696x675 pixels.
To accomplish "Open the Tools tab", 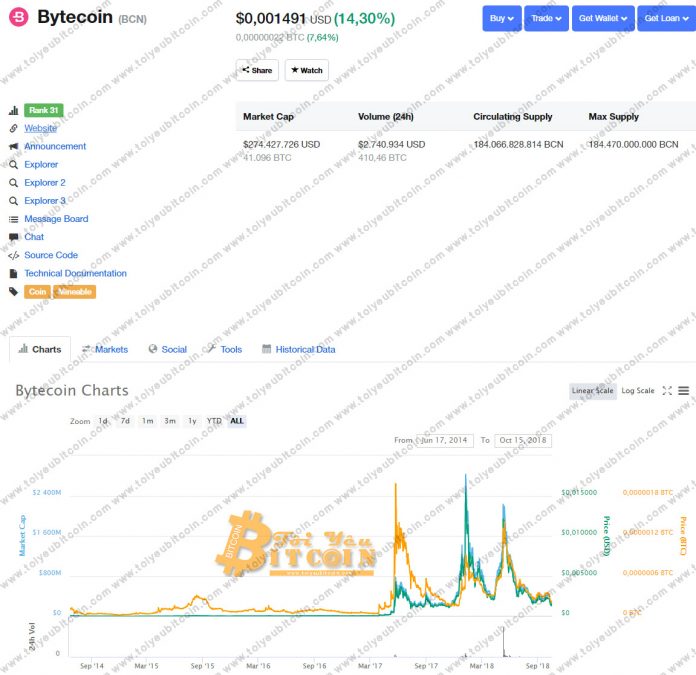I will pyautogui.click(x=225, y=349).
